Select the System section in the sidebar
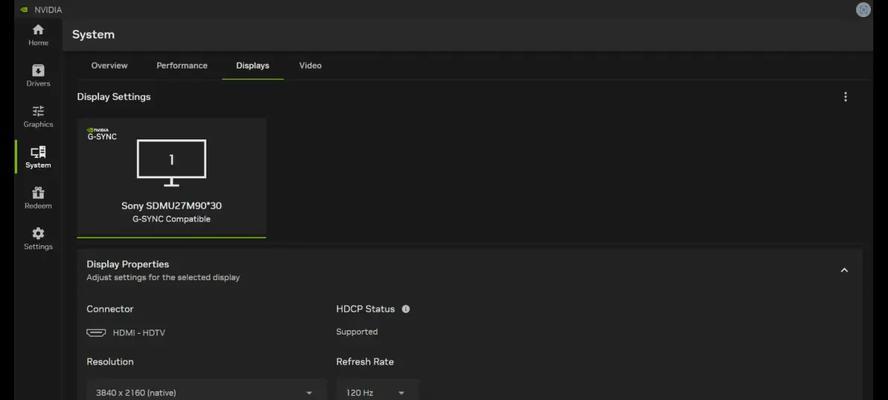The width and height of the screenshot is (888, 400). pos(38,158)
